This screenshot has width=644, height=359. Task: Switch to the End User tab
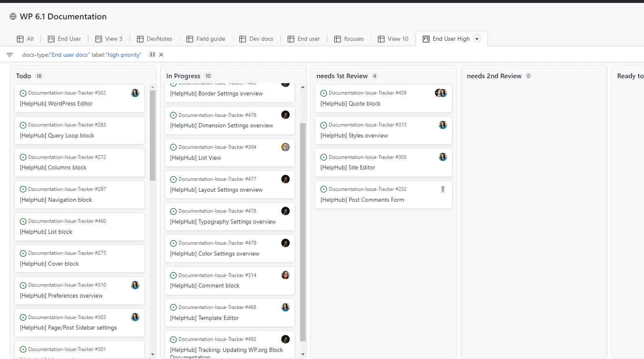(x=64, y=39)
